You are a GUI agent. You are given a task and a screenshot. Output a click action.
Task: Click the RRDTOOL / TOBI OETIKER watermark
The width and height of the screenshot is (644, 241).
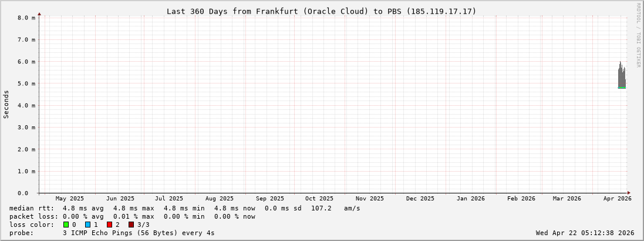(x=638, y=35)
